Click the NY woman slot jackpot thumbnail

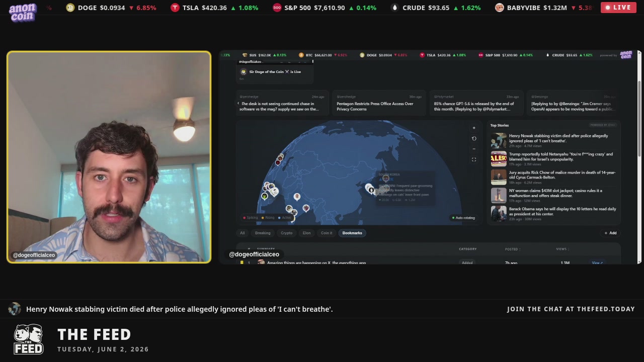point(499,195)
